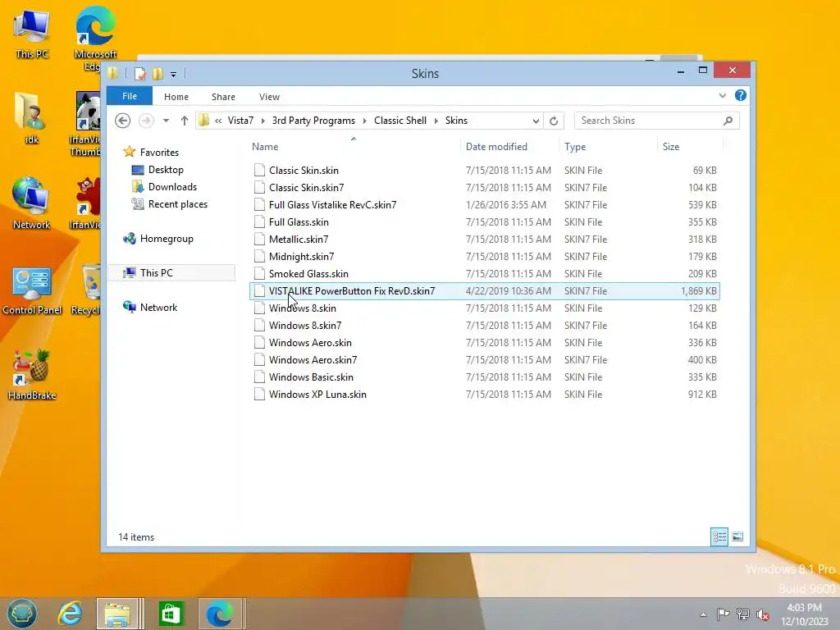This screenshot has height=630, width=840.
Task: Open the File menu tab
Action: tap(130, 96)
